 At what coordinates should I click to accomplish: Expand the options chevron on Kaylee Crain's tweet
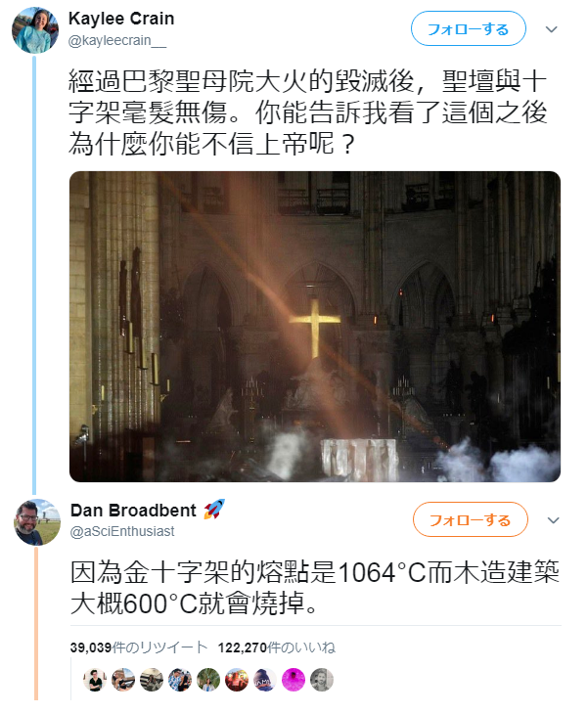551,29
